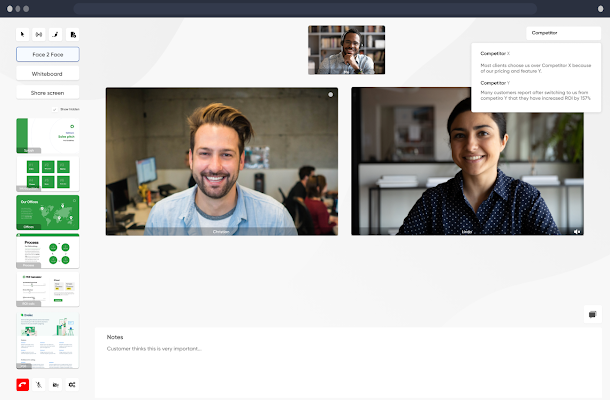Select Linda's video tile
The image size is (610, 400).
(467, 161)
